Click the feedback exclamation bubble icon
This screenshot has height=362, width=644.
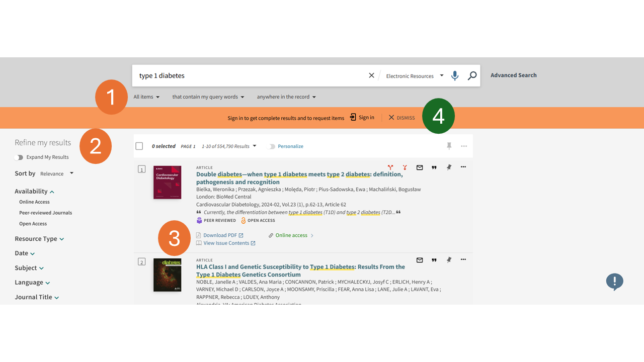[x=614, y=282]
